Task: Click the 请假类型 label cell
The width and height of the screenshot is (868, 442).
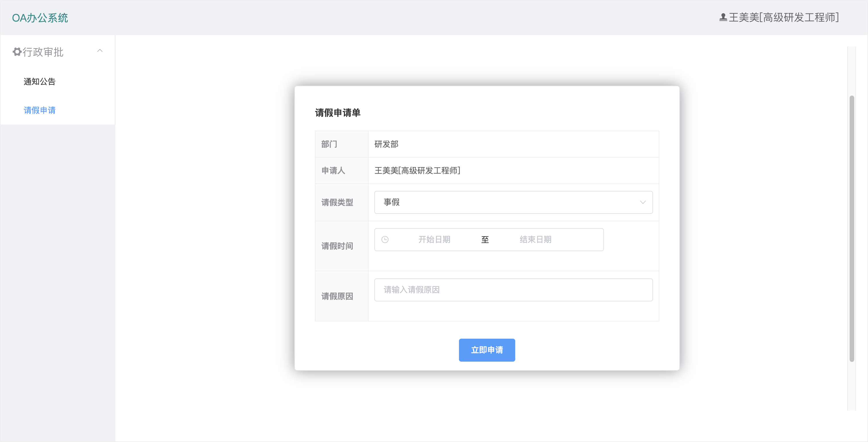Action: coord(342,202)
